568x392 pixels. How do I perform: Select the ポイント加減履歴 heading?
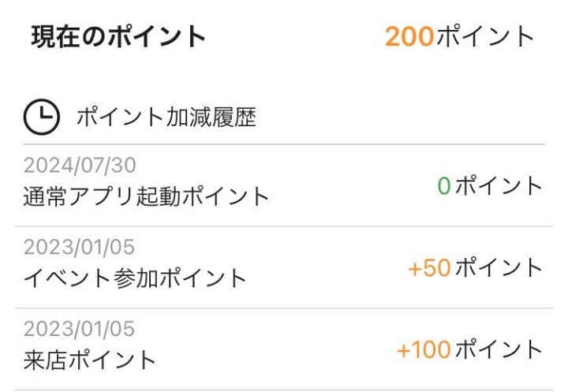pos(166,118)
